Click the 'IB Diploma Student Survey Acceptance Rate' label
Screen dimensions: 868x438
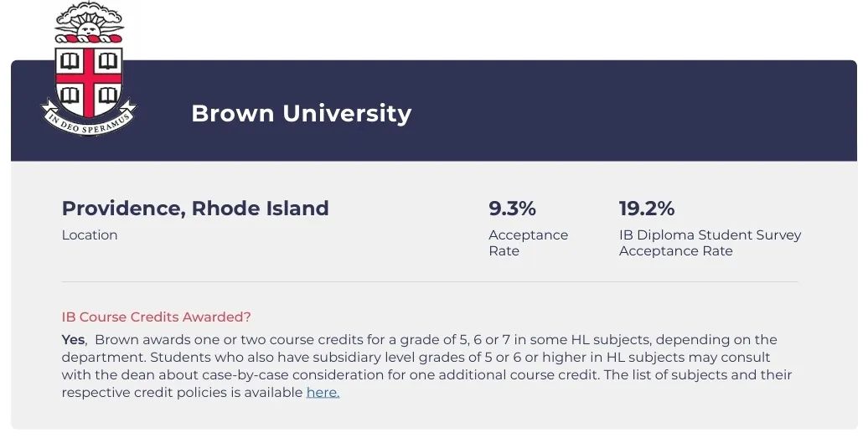(710, 243)
